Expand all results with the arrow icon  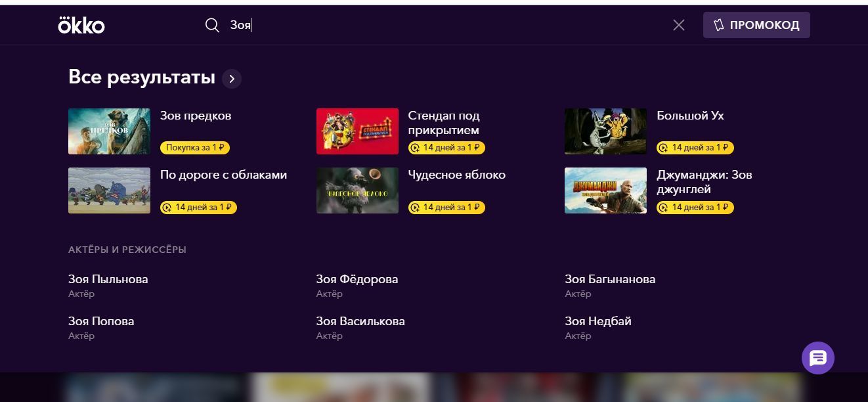[x=232, y=79]
